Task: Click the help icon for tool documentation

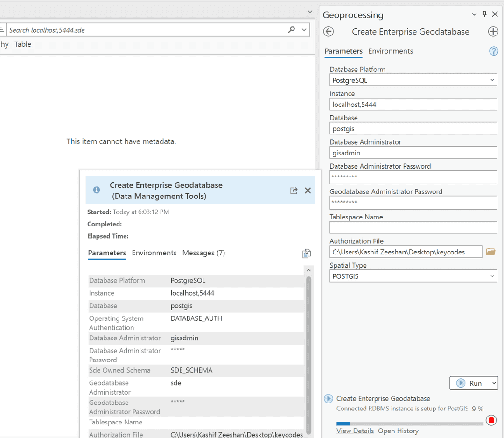Action: tap(494, 51)
